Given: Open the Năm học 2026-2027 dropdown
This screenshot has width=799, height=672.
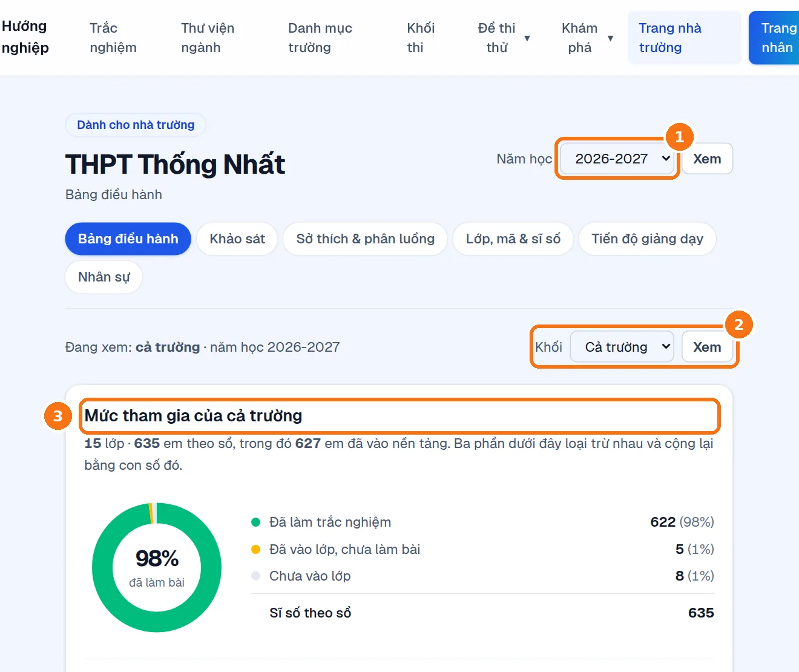Looking at the screenshot, I should click(617, 159).
